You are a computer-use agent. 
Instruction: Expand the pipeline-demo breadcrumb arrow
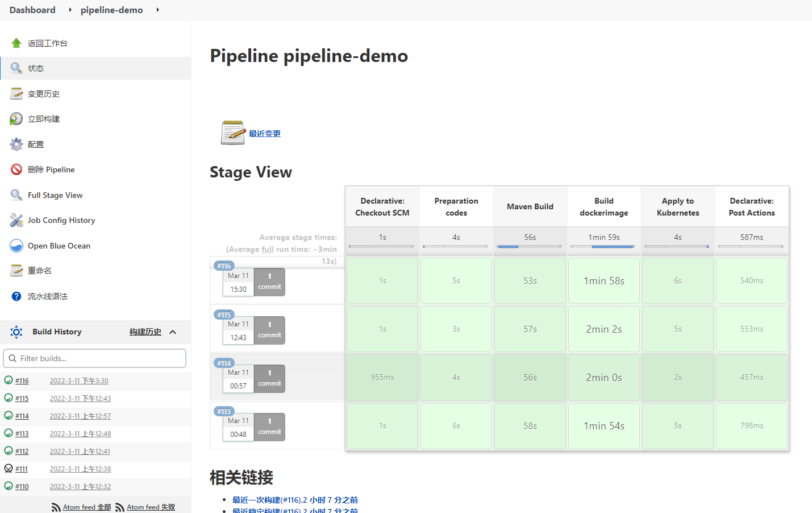click(x=157, y=10)
